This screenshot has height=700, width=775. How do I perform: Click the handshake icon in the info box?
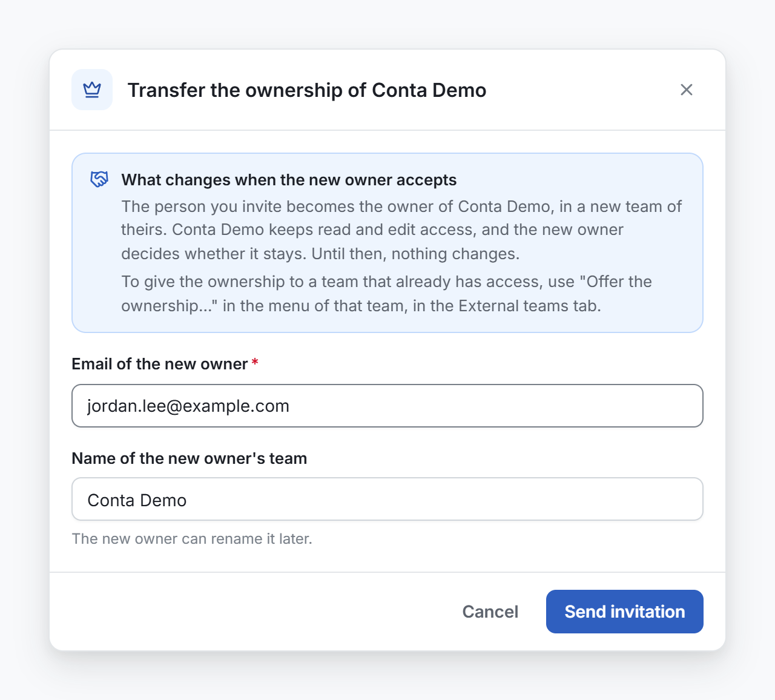pyautogui.click(x=99, y=179)
